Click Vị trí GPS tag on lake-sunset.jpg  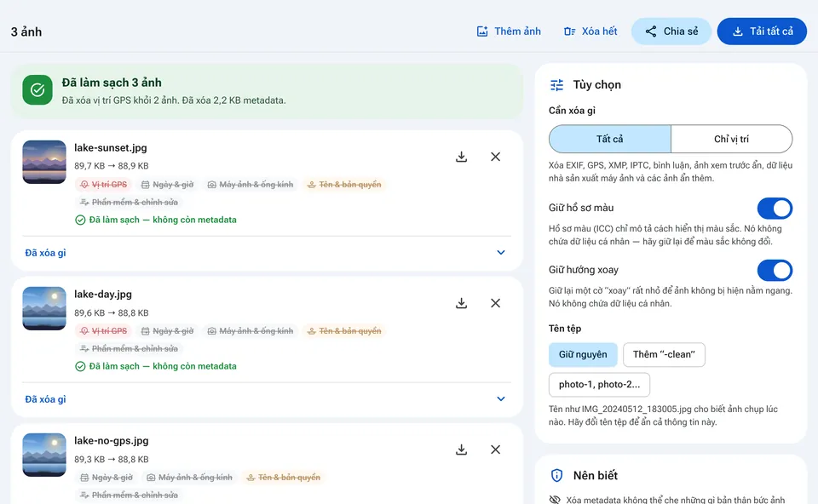tap(104, 185)
